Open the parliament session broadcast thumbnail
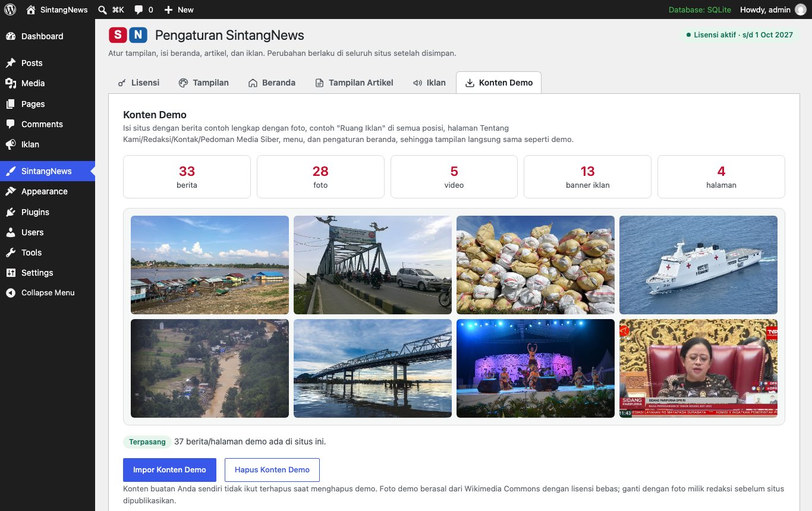Screen dimensions: 812x511 (x=698, y=368)
